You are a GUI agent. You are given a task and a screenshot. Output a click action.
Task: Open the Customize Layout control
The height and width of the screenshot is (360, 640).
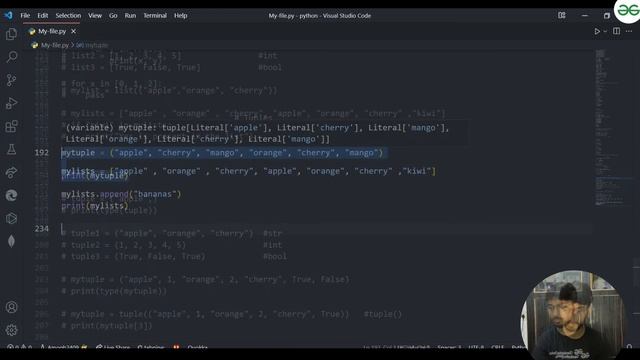(562, 16)
